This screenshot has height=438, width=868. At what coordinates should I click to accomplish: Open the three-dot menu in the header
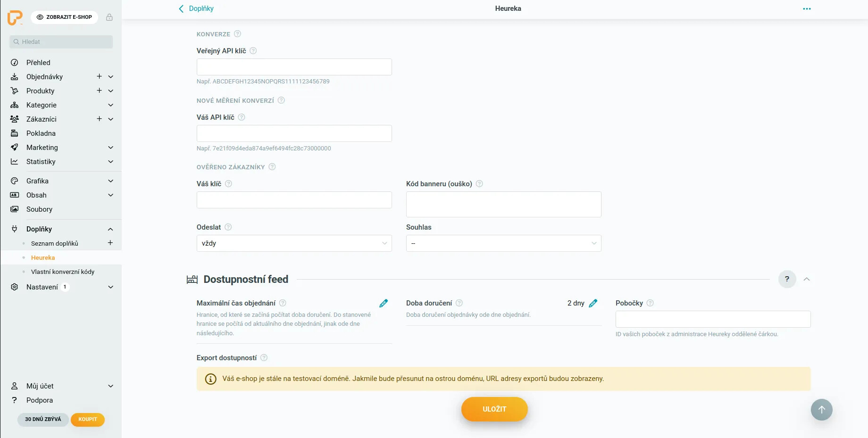(807, 9)
